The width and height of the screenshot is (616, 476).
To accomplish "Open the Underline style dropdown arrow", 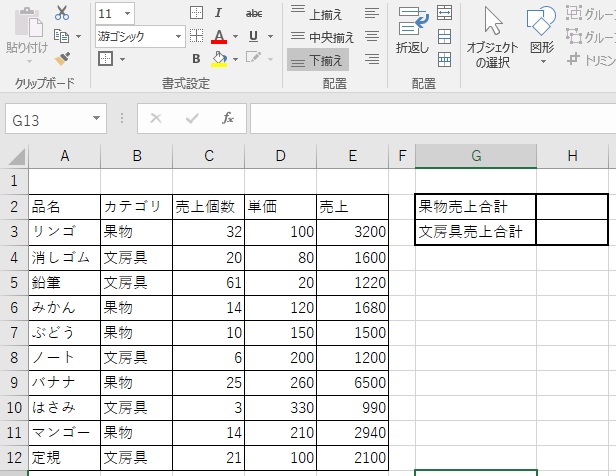I will (270, 37).
